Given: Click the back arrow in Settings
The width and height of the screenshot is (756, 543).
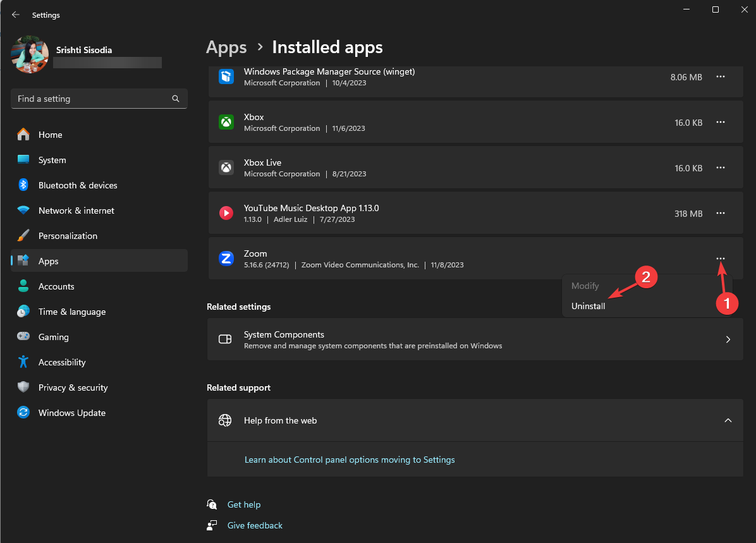Looking at the screenshot, I should 16,15.
